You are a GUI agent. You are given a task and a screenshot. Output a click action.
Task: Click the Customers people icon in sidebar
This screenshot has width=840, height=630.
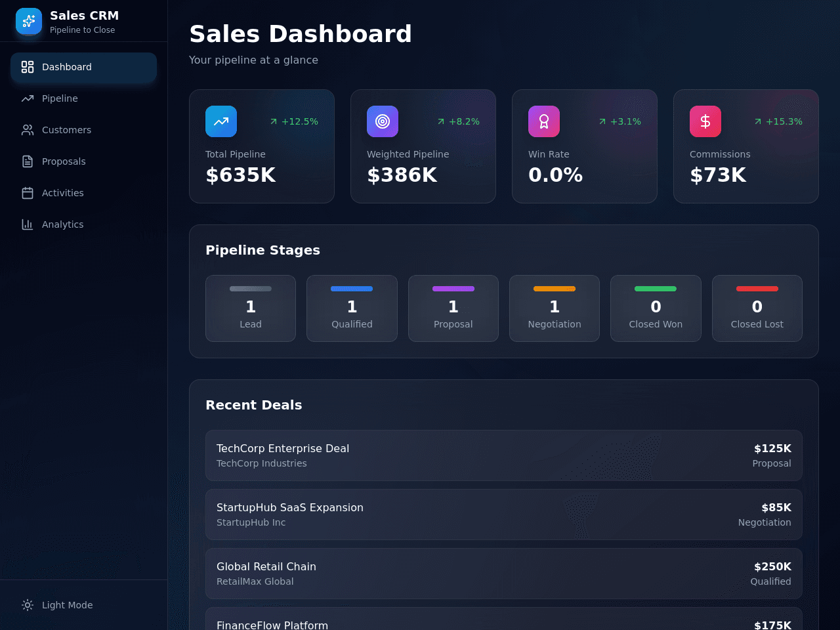coord(28,130)
